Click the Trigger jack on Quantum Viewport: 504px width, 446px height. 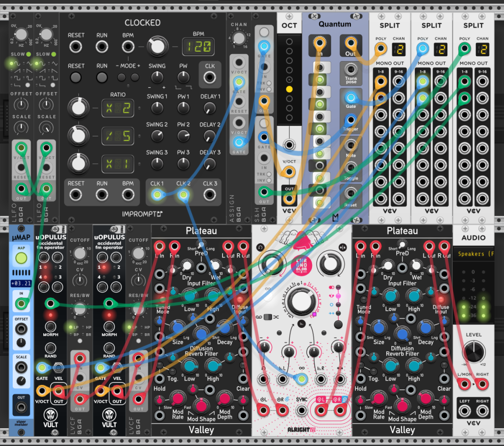350,120
